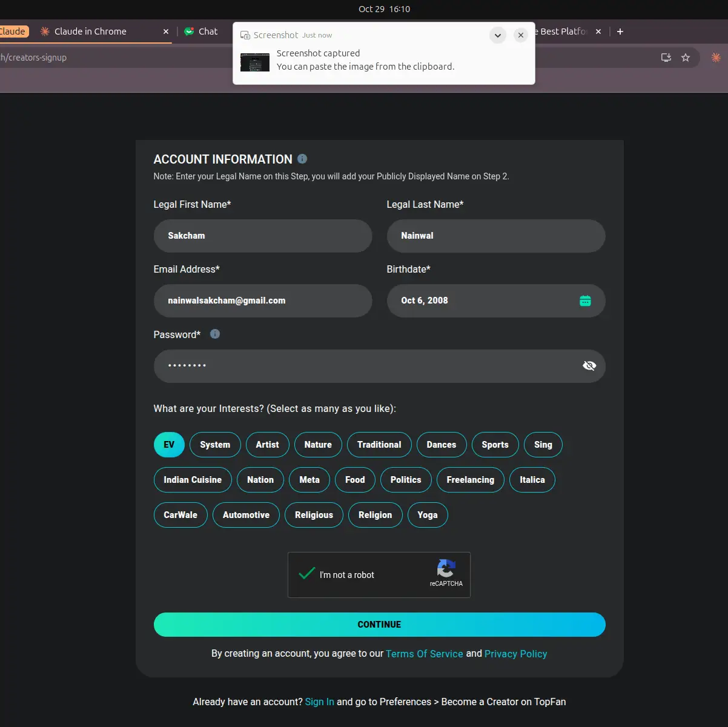Click the install app icon in address bar
This screenshot has width=728, height=727.
click(x=666, y=58)
